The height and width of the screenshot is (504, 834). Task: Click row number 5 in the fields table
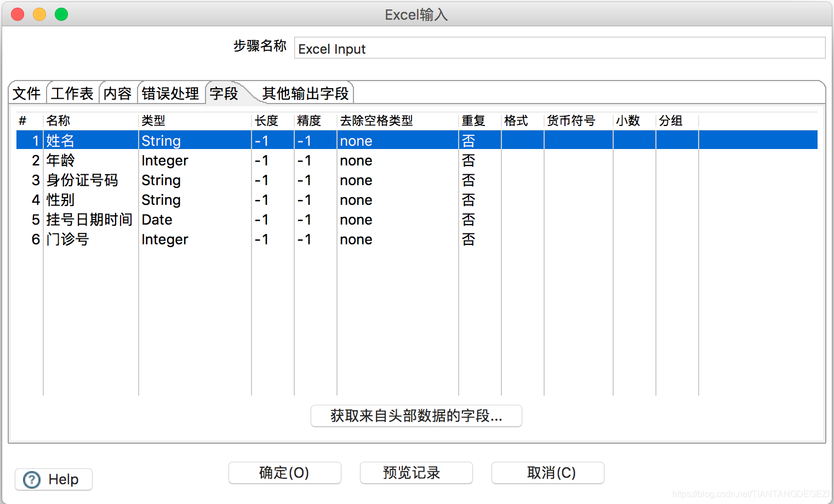(36, 220)
